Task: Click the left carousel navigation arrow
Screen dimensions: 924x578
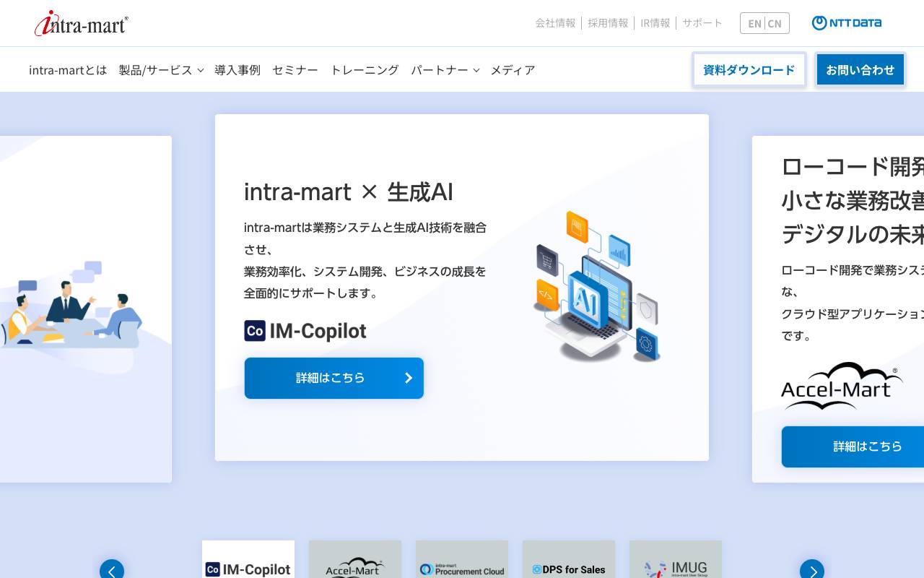Action: [112, 571]
